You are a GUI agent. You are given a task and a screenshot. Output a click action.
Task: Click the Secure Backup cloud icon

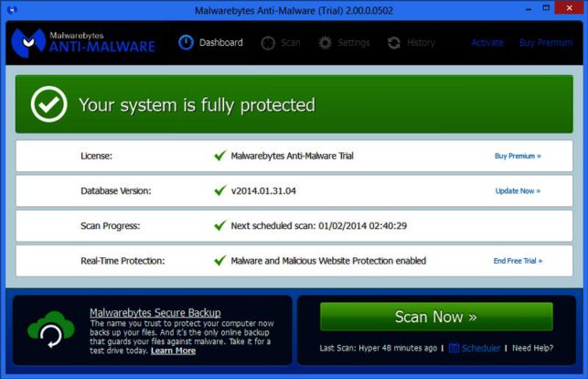[50, 330]
